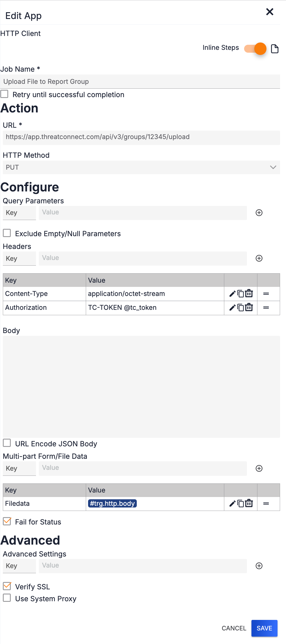This screenshot has height=644, width=286.
Task: Add a new Query Parameter row
Action: click(x=259, y=213)
